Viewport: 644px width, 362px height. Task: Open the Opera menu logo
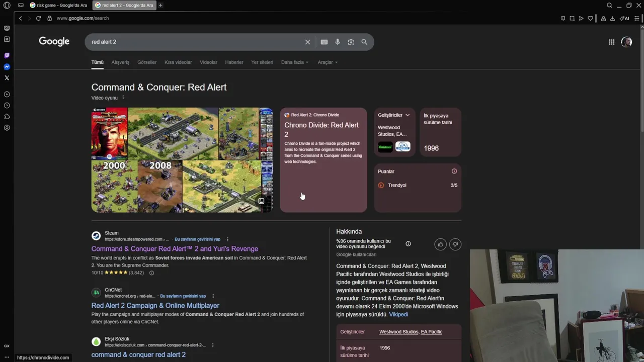coord(7,5)
